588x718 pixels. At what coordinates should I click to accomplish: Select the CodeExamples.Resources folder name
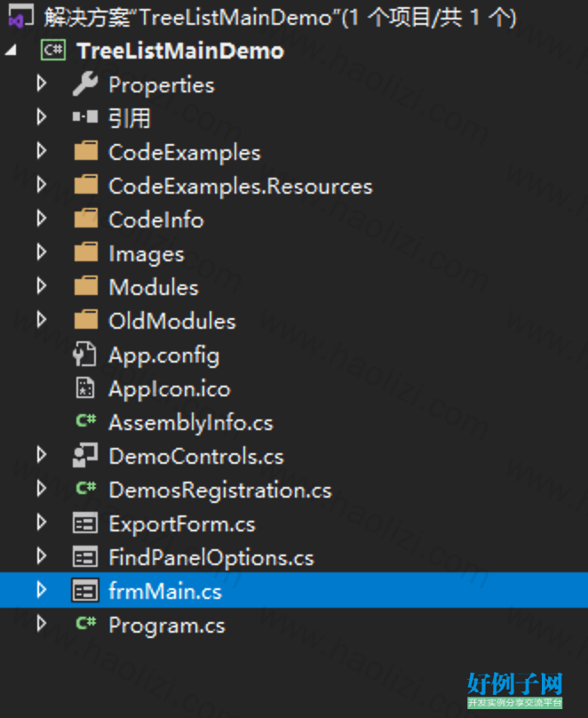[x=241, y=187]
